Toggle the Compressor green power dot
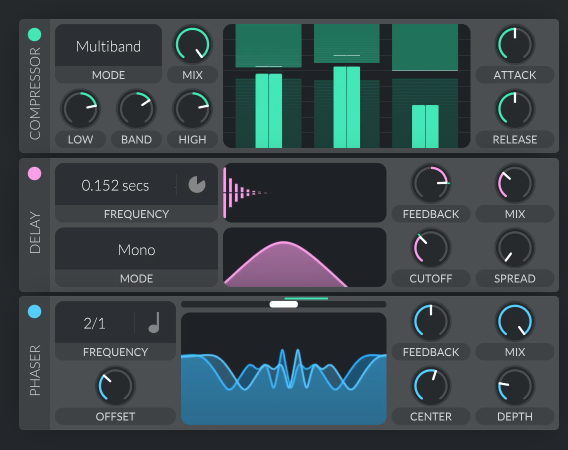 point(34,34)
